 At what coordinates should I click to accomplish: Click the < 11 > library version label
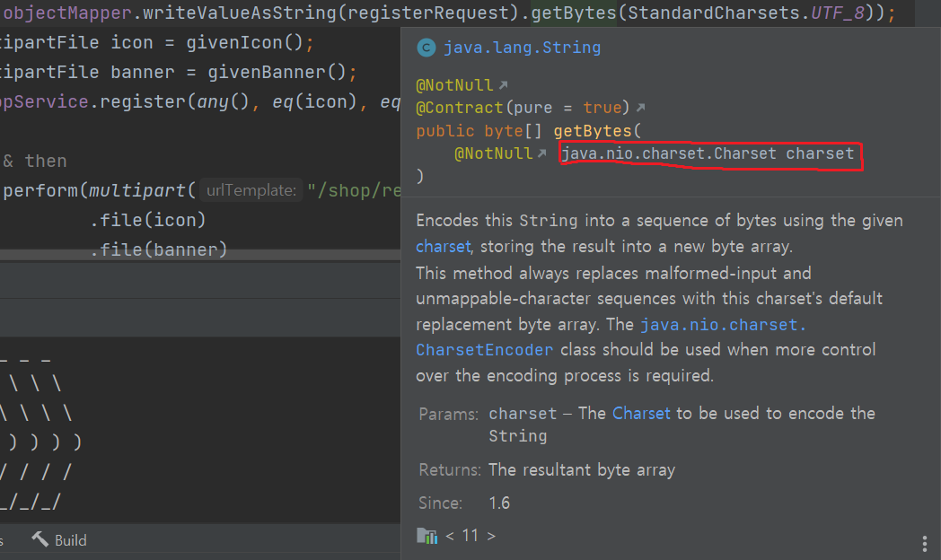pyautogui.click(x=470, y=536)
